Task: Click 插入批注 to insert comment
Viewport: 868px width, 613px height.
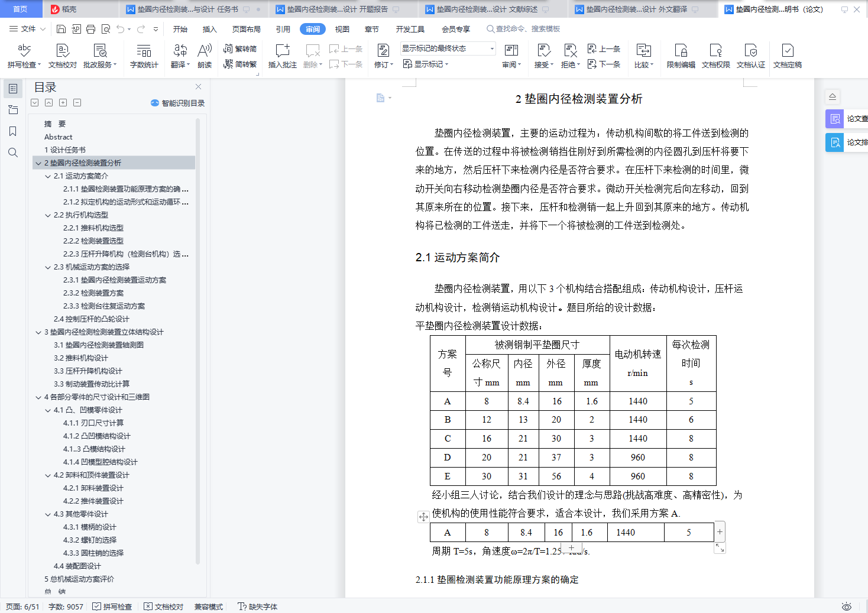Action: pos(283,57)
